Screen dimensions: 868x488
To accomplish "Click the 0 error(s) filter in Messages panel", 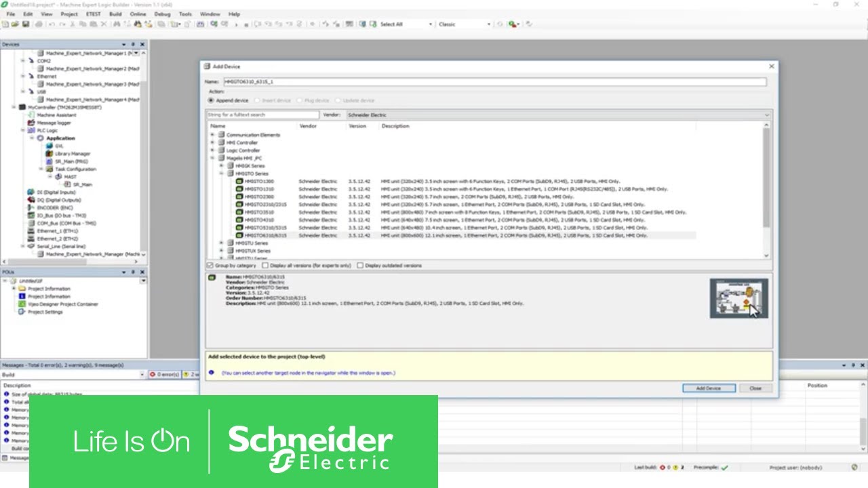I will (x=164, y=374).
